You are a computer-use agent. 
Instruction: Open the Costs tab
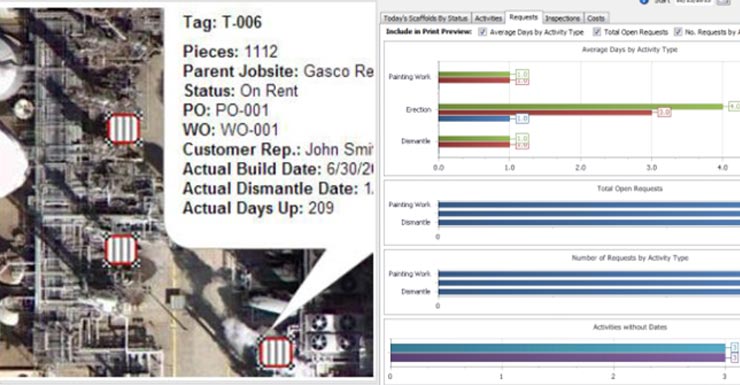[x=596, y=18]
